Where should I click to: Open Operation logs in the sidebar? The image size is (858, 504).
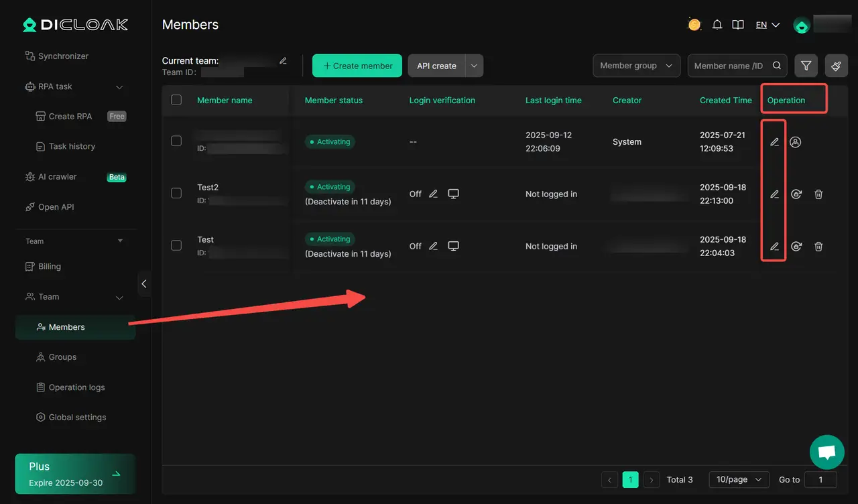coord(76,387)
